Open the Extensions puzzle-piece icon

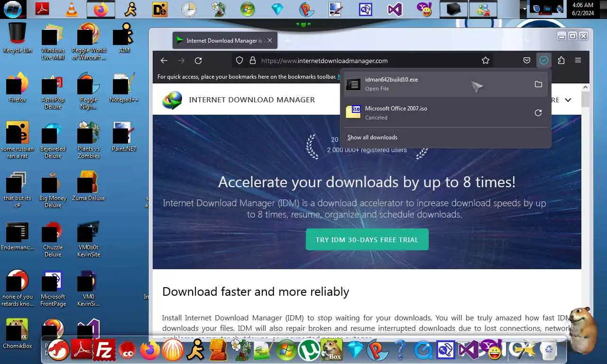coord(561,60)
